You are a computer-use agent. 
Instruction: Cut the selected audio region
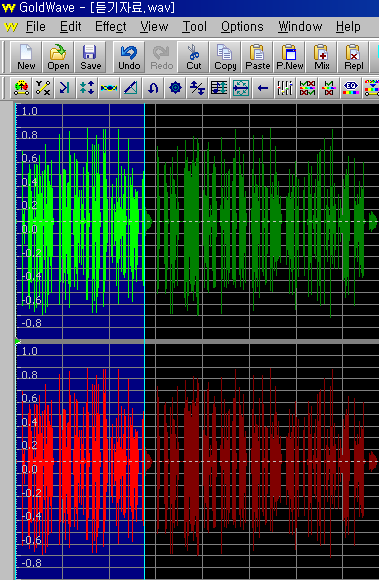coord(193,57)
